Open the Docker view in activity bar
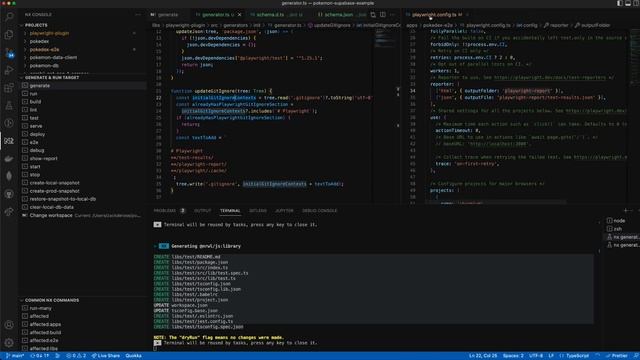Viewport: 640px width, 360px height. 9,158
